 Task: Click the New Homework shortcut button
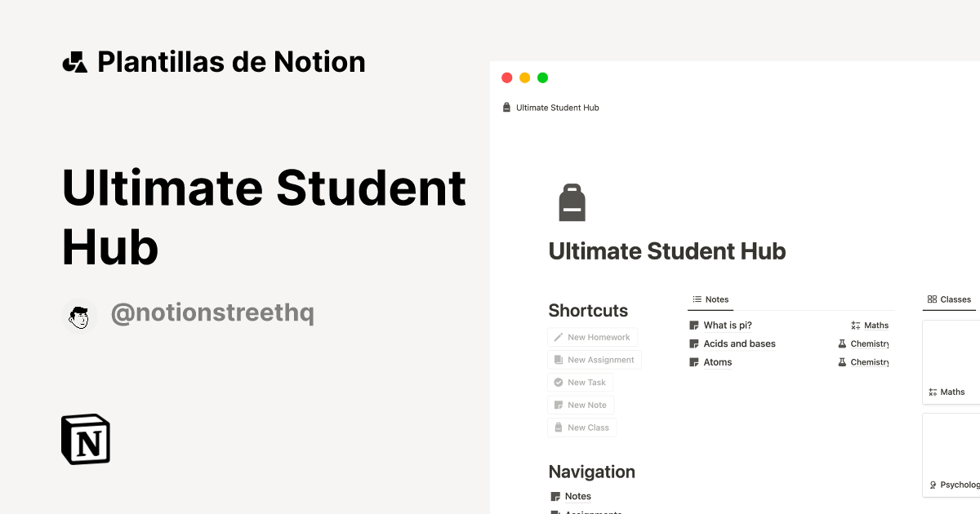pos(592,337)
